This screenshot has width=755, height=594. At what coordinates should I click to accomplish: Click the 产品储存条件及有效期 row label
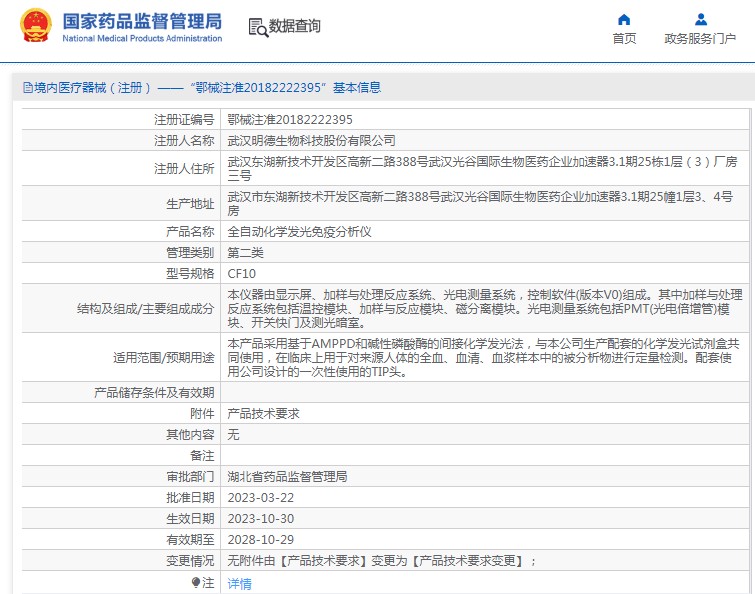click(154, 393)
